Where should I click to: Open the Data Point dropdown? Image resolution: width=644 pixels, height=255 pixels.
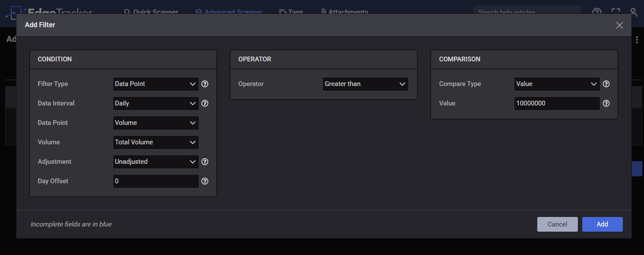(156, 123)
